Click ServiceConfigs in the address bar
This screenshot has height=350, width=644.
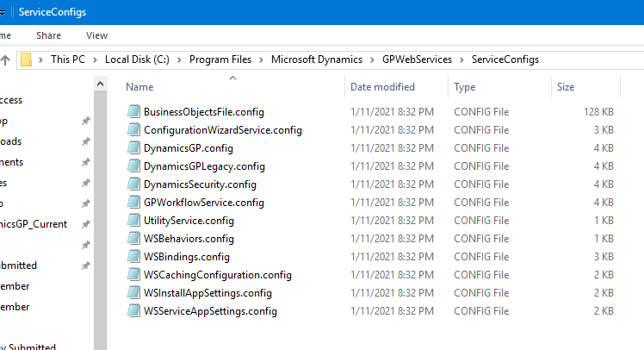pyautogui.click(x=505, y=59)
